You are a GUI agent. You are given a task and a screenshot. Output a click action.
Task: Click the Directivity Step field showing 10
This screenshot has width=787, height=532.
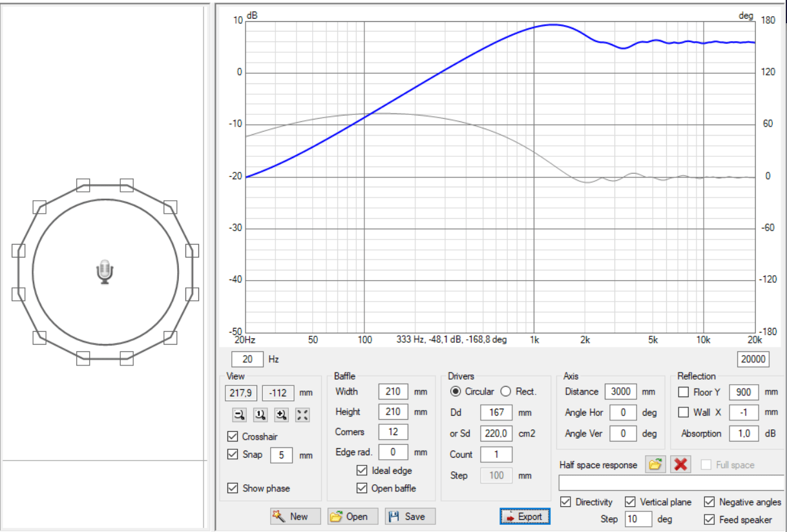click(x=638, y=519)
